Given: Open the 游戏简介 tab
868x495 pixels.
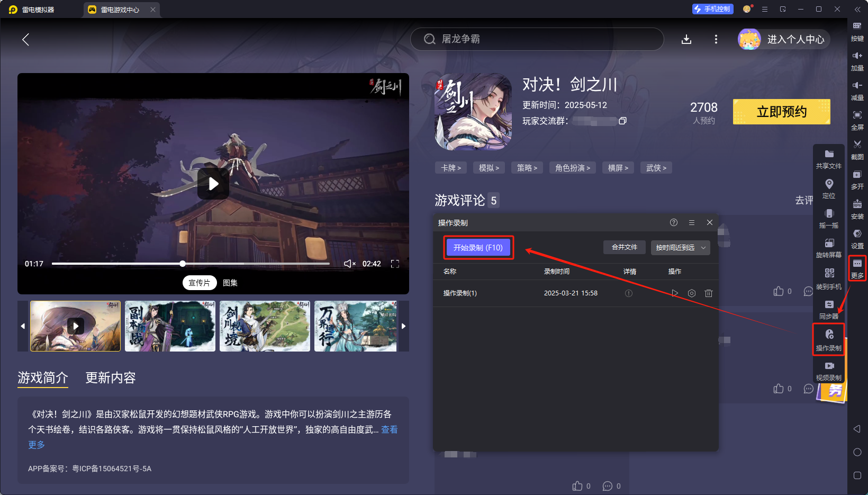Looking at the screenshot, I should click(x=43, y=378).
